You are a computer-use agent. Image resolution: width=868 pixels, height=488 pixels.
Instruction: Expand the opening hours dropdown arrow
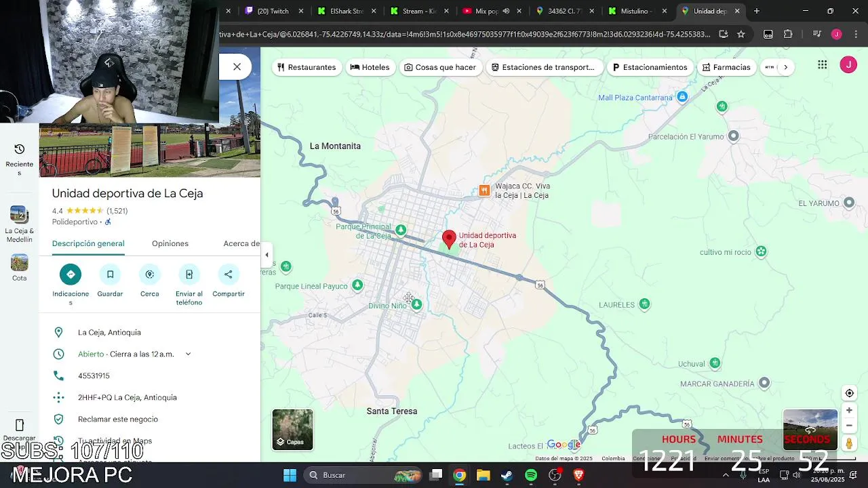[188, 354]
